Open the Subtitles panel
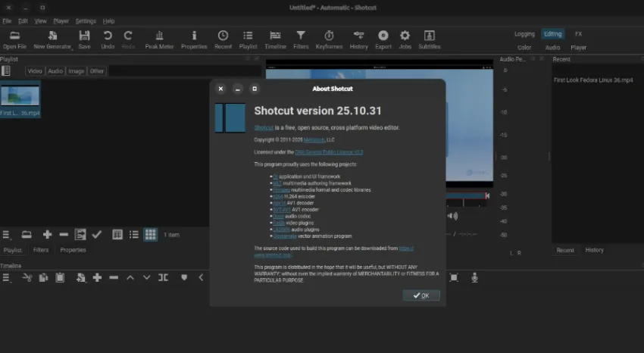This screenshot has width=644, height=353. point(429,40)
